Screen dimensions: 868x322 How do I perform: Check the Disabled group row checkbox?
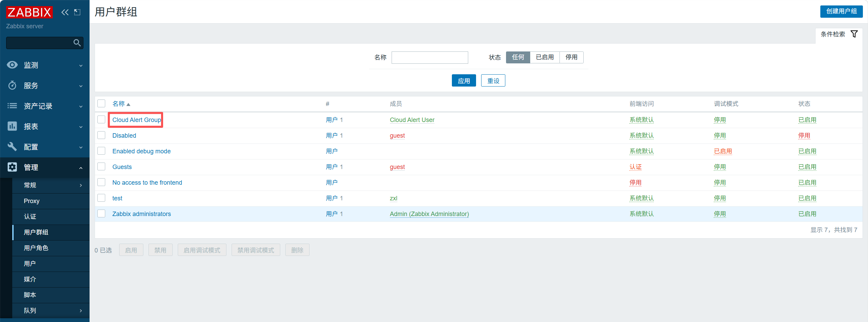tap(101, 135)
